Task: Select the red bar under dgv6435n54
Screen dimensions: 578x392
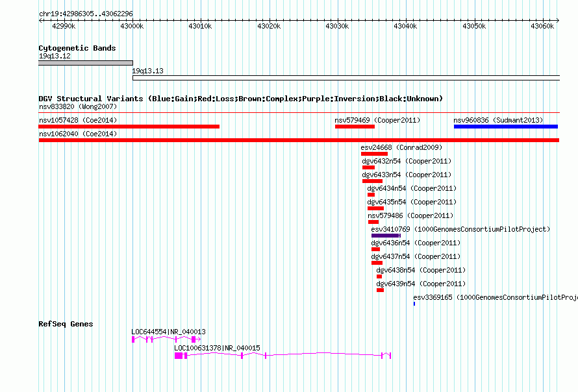Action: pos(375,208)
